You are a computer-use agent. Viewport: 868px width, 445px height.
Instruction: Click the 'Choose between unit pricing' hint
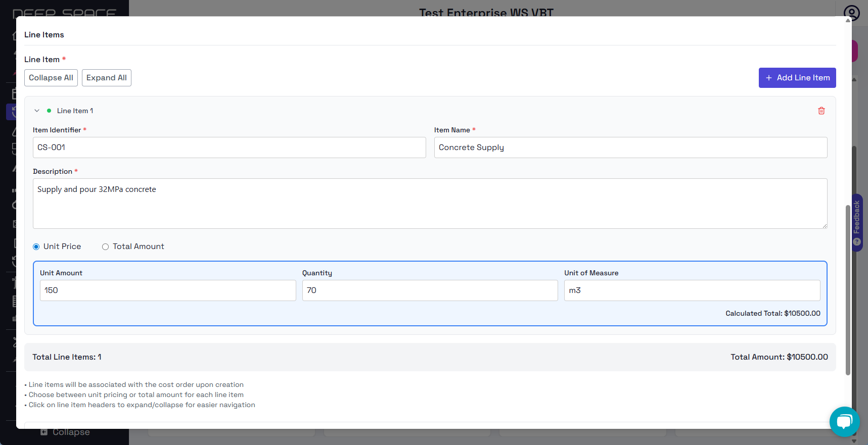(x=134, y=395)
